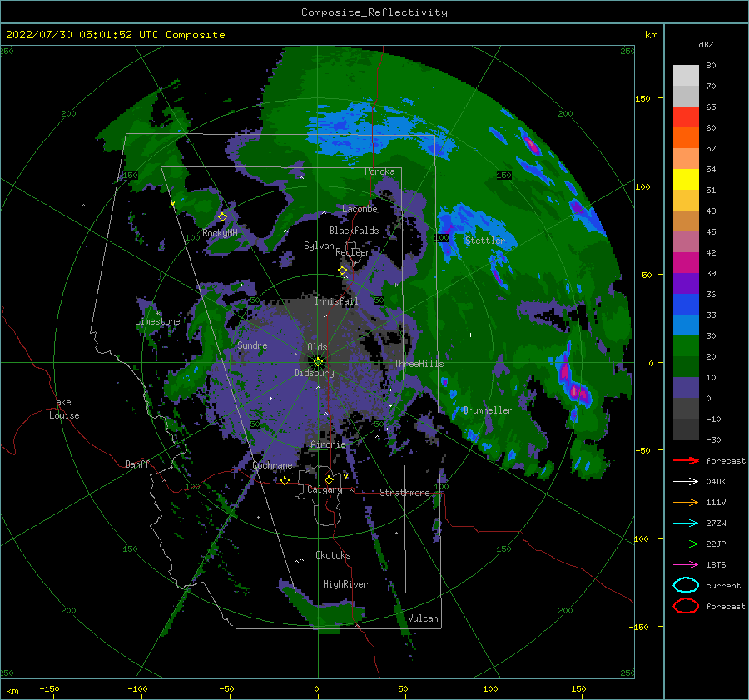Image resolution: width=749 pixels, height=700 pixels.
Task: Click the Limestone label
Action: 157,321
